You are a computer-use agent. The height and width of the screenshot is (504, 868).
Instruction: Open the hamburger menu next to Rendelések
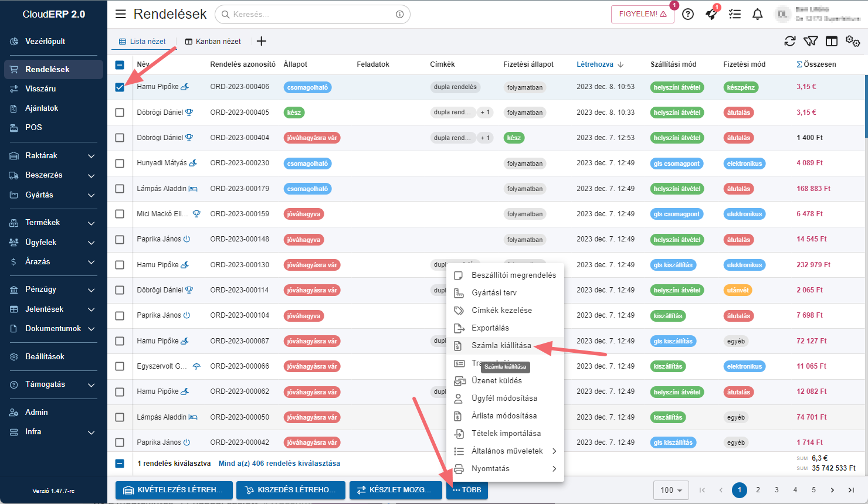click(x=120, y=14)
